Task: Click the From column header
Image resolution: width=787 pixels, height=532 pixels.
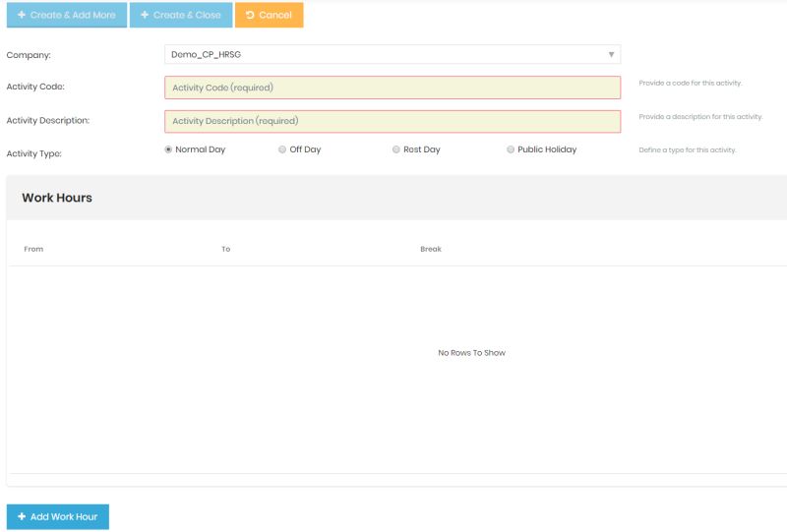Action: 33,249
